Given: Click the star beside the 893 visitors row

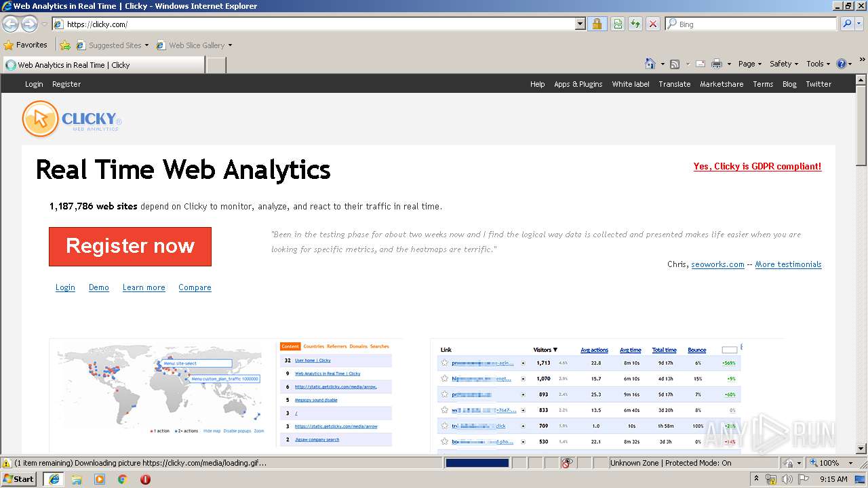Looking at the screenshot, I should pos(444,394).
